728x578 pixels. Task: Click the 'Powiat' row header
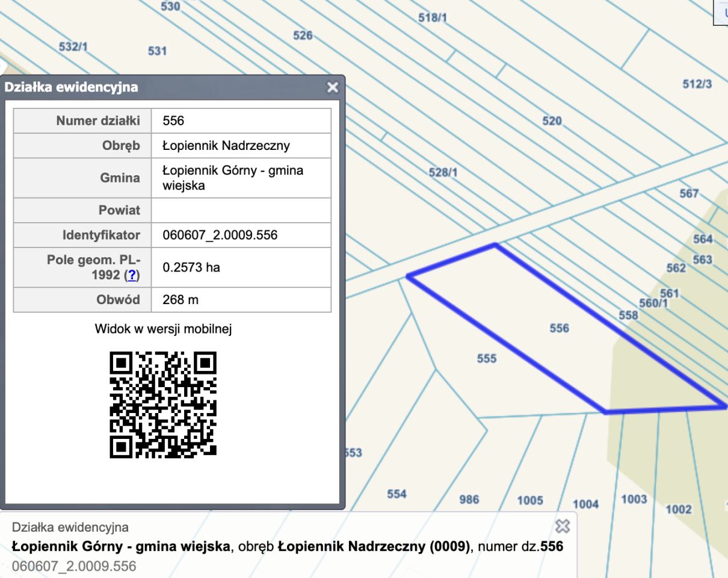tap(82, 210)
